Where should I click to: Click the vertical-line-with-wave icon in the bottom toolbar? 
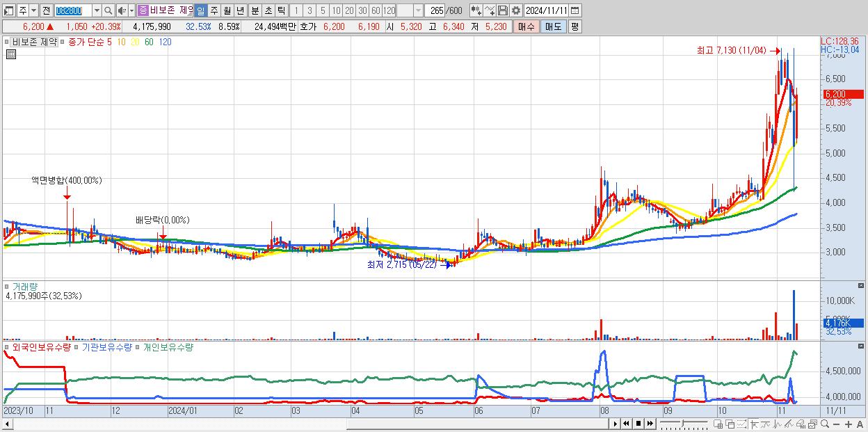click(778, 424)
